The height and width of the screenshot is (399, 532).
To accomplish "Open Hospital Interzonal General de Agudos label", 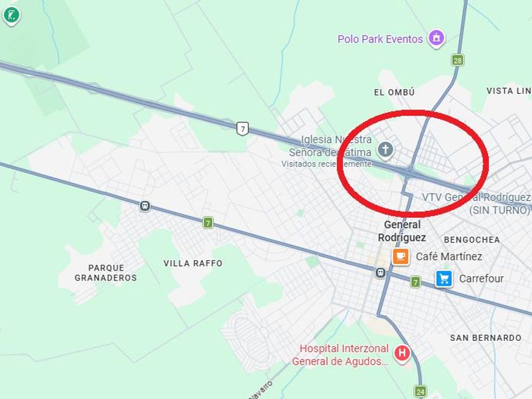I will (340, 355).
